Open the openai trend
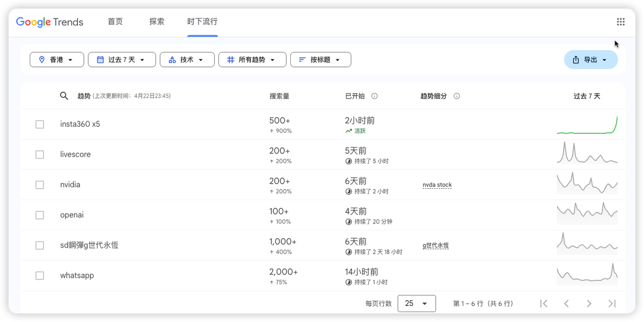Viewport: 644px width, 322px height. 72,215
